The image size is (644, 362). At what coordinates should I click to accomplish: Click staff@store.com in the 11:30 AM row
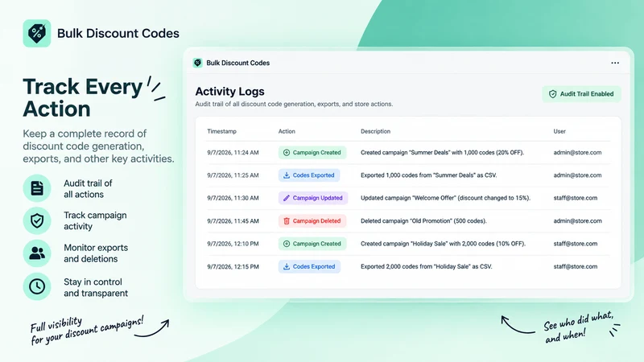point(576,198)
